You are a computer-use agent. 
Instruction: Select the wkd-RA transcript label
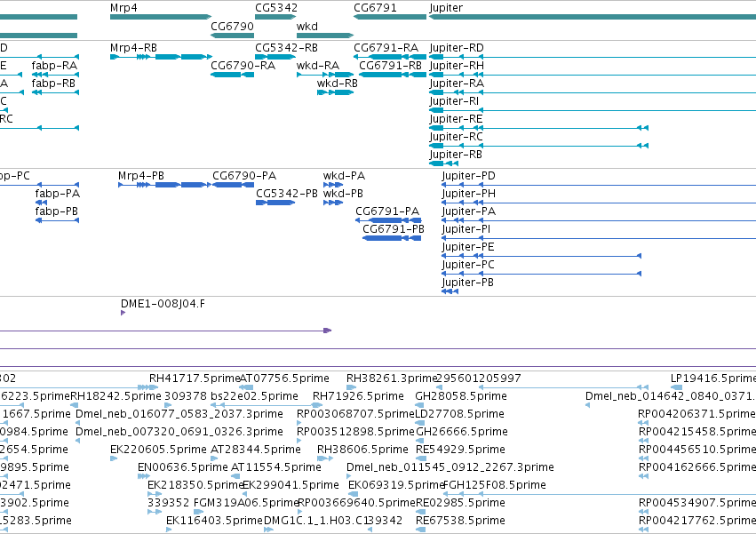[318, 66]
